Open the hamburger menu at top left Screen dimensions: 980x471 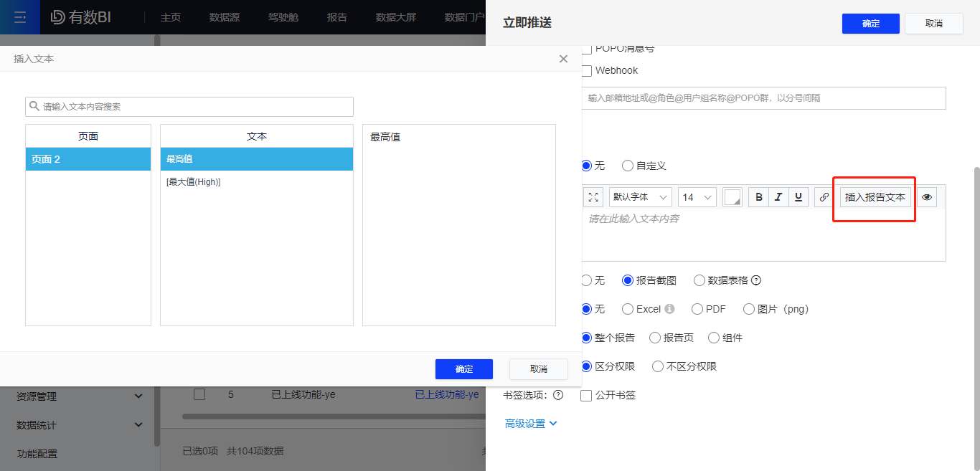tap(20, 17)
